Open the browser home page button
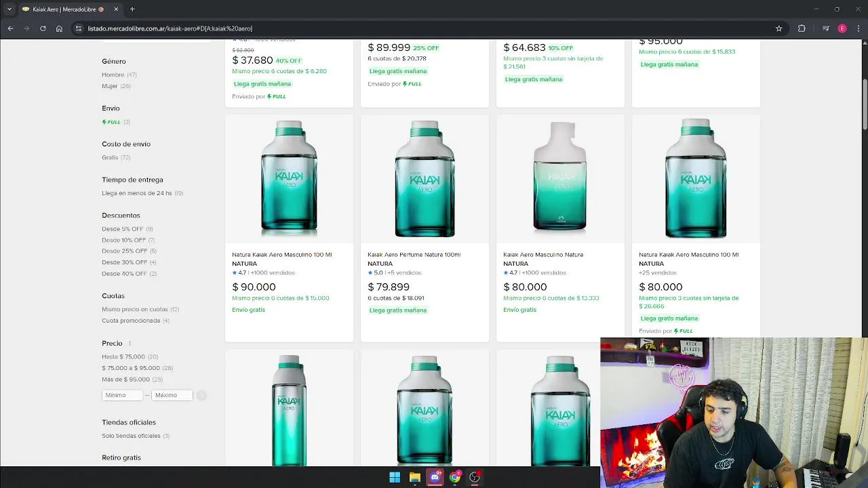The width and height of the screenshot is (868, 488). (x=59, y=28)
